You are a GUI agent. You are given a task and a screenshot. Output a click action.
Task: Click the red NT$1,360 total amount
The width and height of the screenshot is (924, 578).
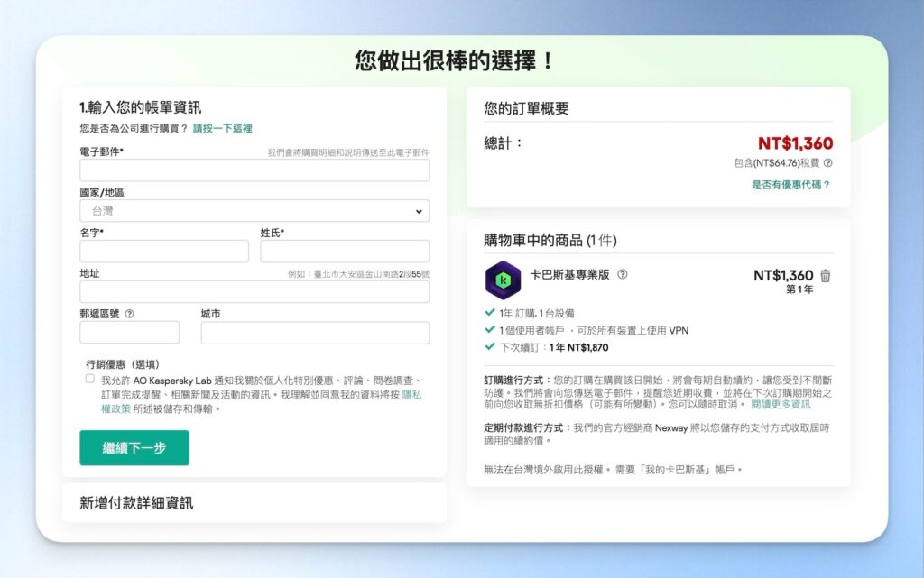(x=795, y=143)
